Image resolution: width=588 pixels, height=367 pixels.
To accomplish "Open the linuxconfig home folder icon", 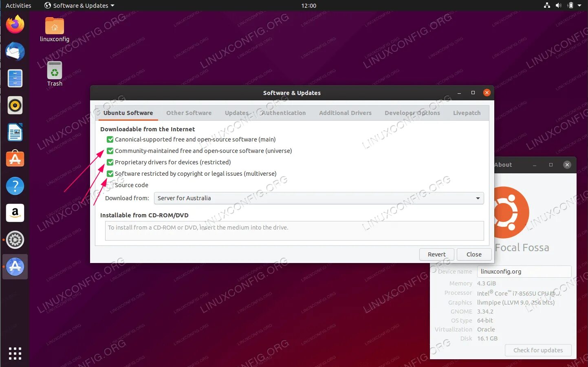I will pyautogui.click(x=55, y=30).
